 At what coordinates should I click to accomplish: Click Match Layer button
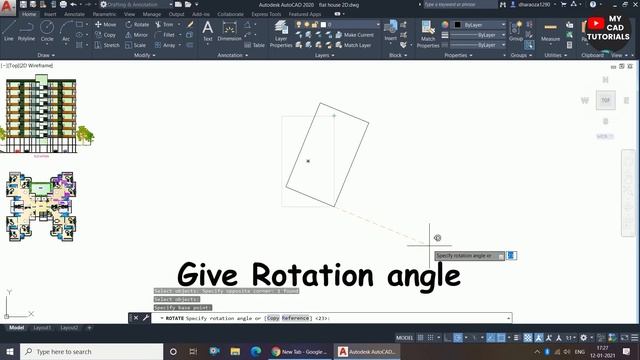pos(353,45)
